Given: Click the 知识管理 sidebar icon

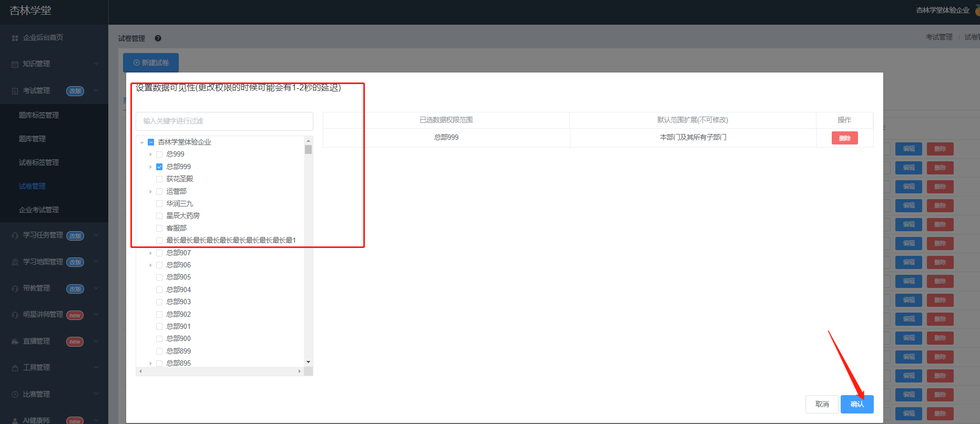Looking at the screenshot, I should point(15,64).
